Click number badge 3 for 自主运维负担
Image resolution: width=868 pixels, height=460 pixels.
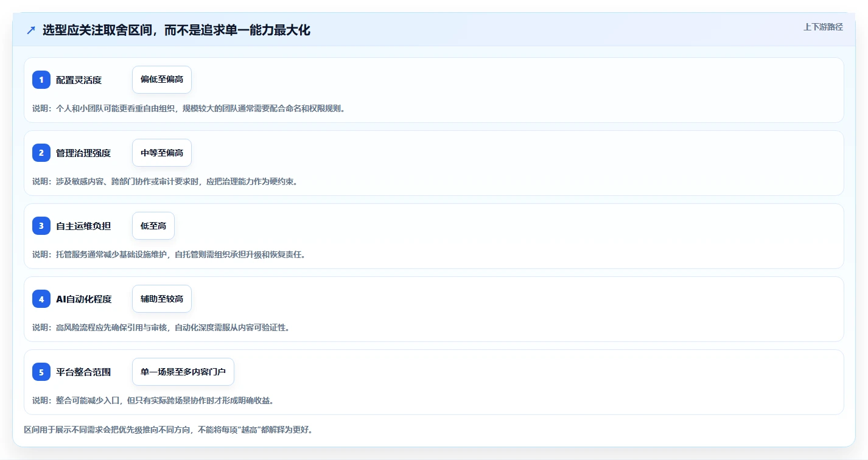(41, 226)
